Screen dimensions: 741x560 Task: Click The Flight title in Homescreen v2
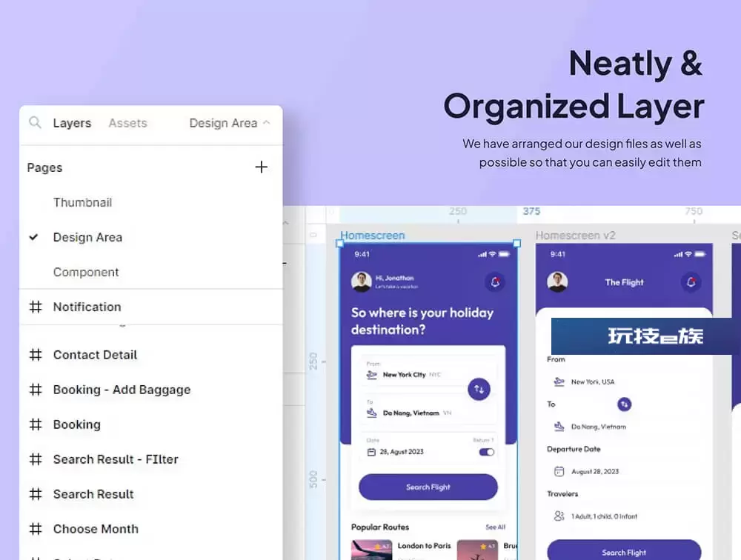point(624,282)
